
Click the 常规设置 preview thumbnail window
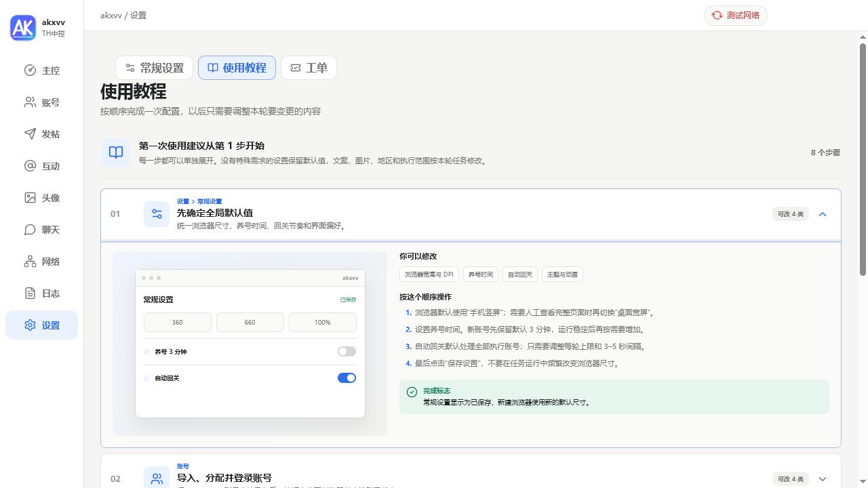pyautogui.click(x=250, y=344)
